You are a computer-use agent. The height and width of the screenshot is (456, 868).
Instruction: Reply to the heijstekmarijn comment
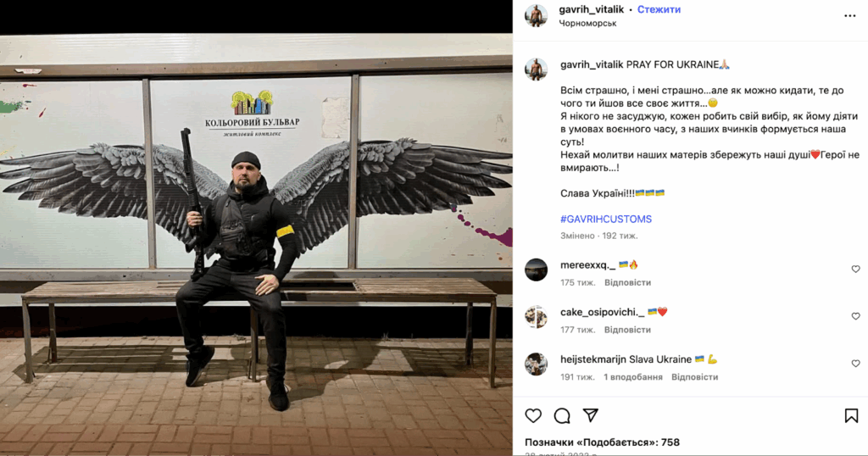click(694, 377)
